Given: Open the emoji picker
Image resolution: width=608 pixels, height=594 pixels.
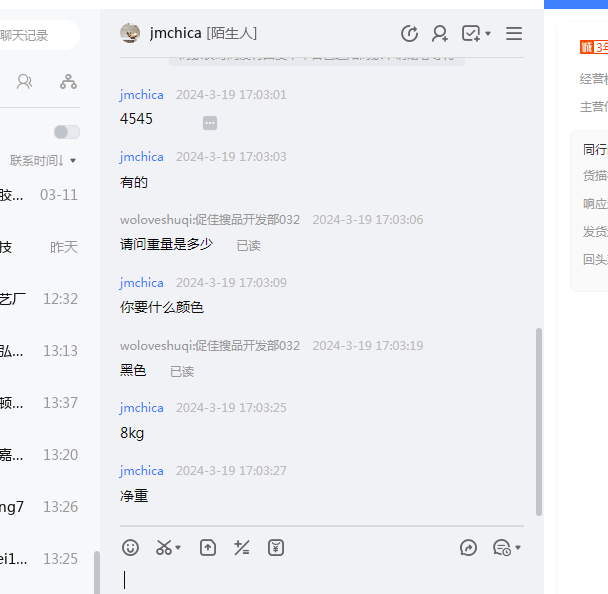Looking at the screenshot, I should tap(130, 548).
